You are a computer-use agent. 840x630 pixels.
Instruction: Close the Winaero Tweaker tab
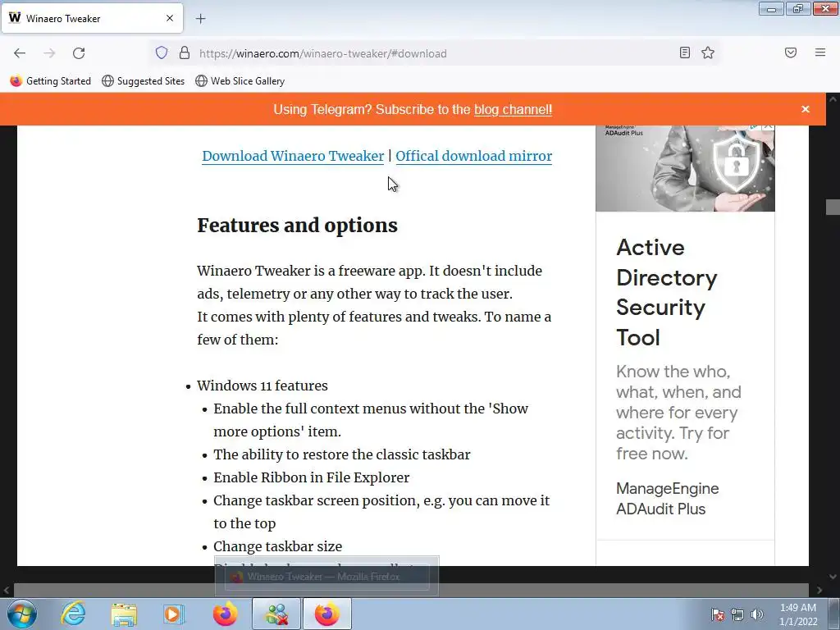tap(170, 18)
